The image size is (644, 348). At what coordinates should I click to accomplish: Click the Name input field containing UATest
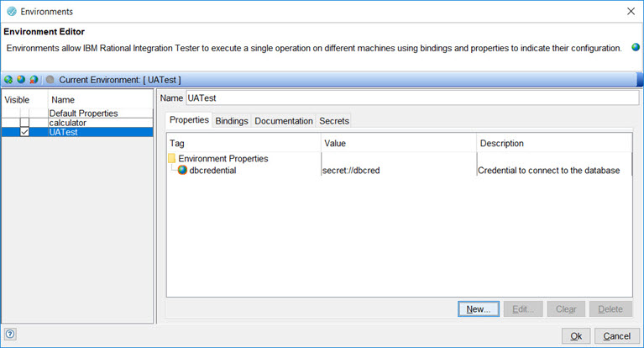[412, 98]
